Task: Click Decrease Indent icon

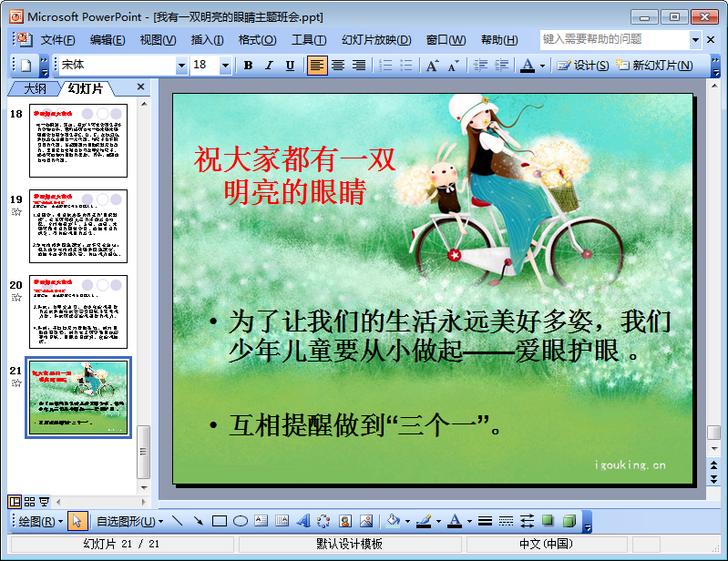Action: point(480,66)
